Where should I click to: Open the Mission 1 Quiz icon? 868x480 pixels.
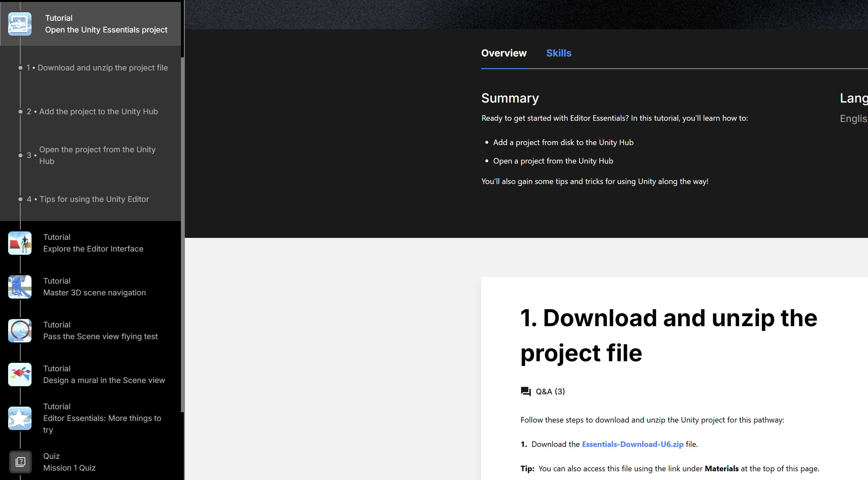tap(20, 462)
